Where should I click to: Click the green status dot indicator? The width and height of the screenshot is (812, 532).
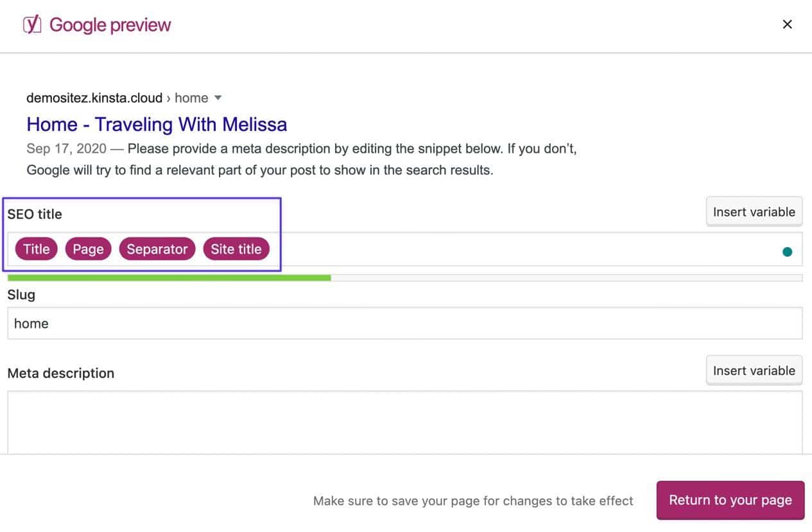tap(787, 251)
